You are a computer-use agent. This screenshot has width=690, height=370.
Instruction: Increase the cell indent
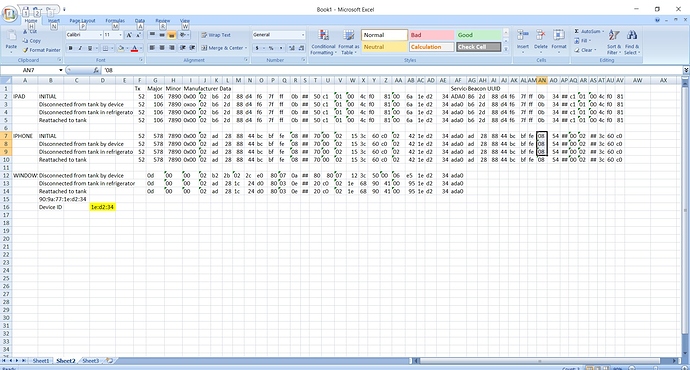[192, 48]
